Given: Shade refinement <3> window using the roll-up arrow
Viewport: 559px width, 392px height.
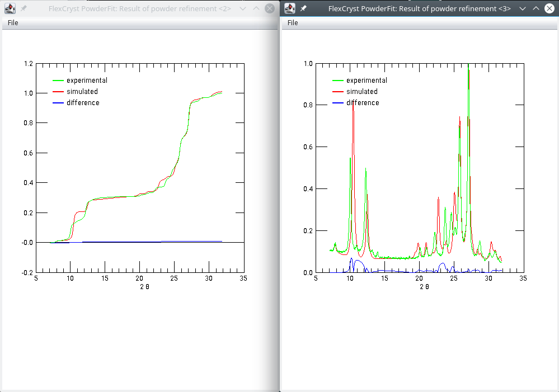Looking at the screenshot, I should pos(536,8).
